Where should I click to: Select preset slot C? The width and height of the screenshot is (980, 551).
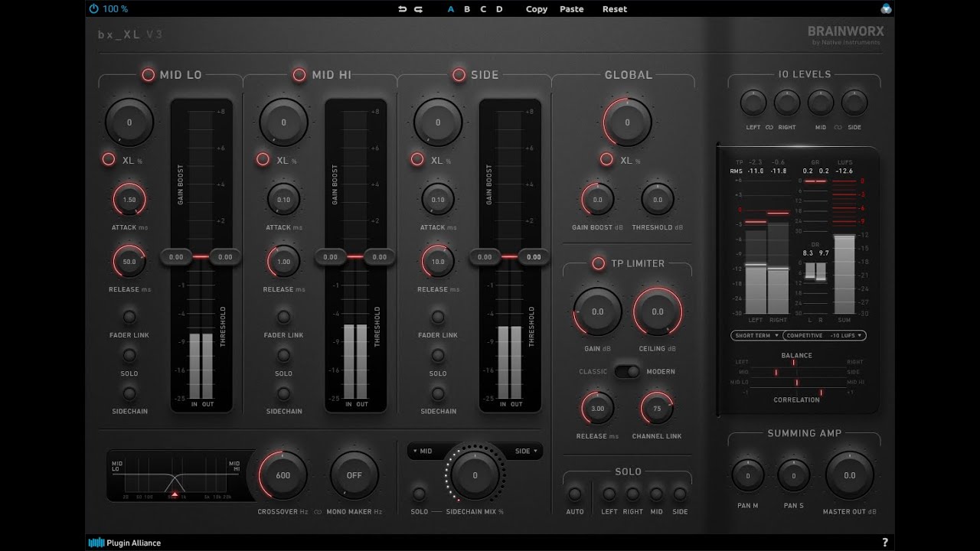pos(483,9)
